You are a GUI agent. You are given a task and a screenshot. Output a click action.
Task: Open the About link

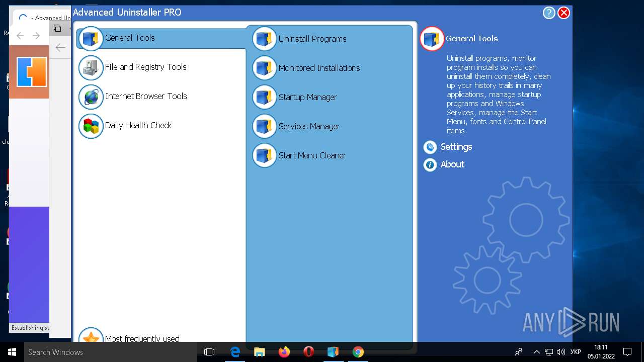(452, 164)
